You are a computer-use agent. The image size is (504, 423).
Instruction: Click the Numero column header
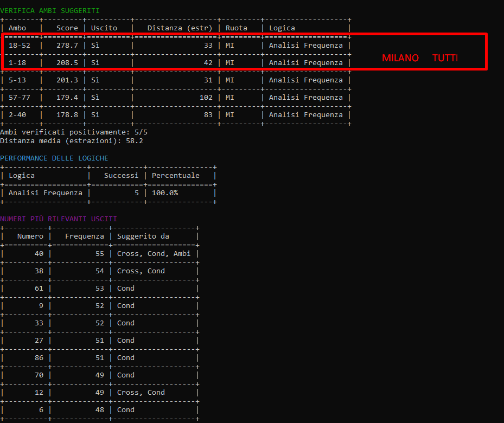coord(30,236)
